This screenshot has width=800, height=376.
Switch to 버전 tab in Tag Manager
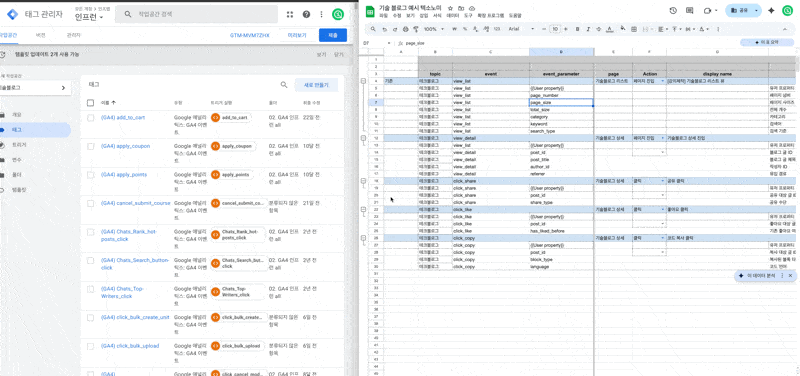(x=40, y=35)
